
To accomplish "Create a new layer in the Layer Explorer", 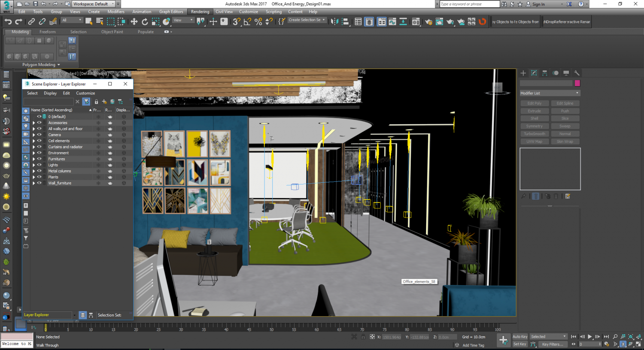I will (x=104, y=101).
